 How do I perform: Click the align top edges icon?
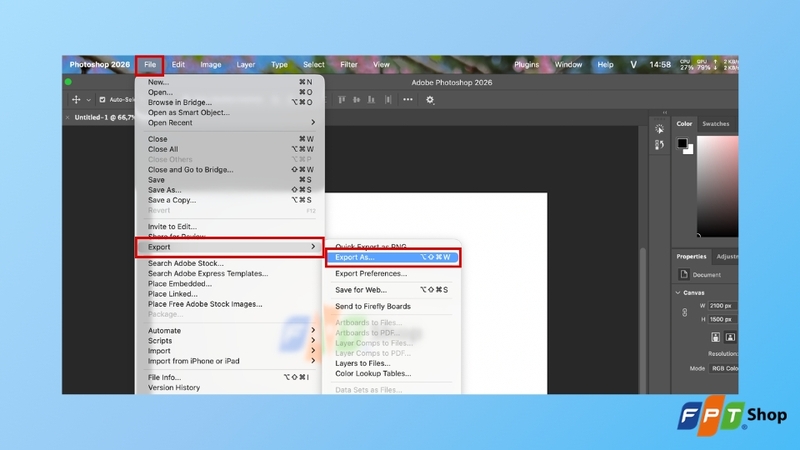click(x=341, y=100)
